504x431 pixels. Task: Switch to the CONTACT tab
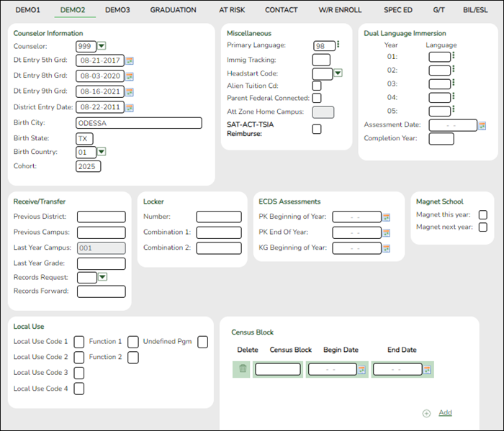pos(282,10)
